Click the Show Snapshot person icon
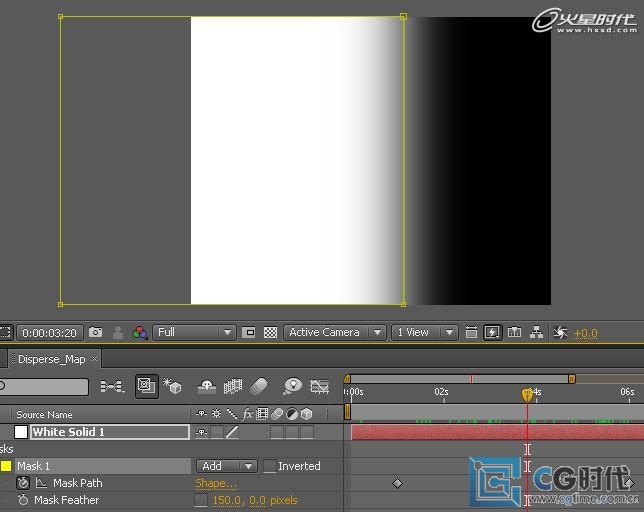The width and height of the screenshot is (644, 512). click(118, 333)
